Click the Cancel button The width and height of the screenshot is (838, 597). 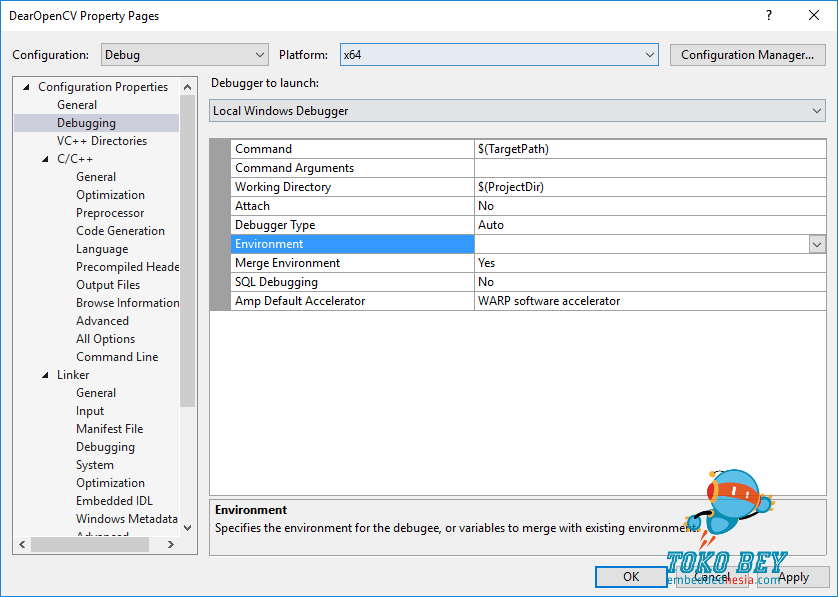pyautogui.click(x=711, y=577)
